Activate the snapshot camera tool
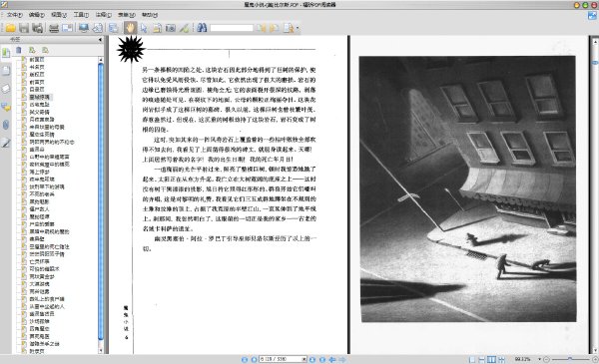The height and width of the screenshot is (364, 599). (x=171, y=28)
